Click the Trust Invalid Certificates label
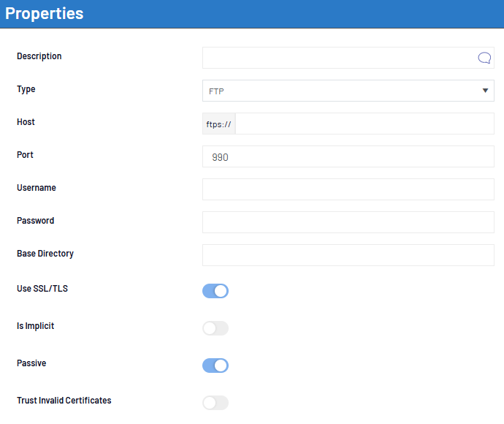 coord(64,401)
